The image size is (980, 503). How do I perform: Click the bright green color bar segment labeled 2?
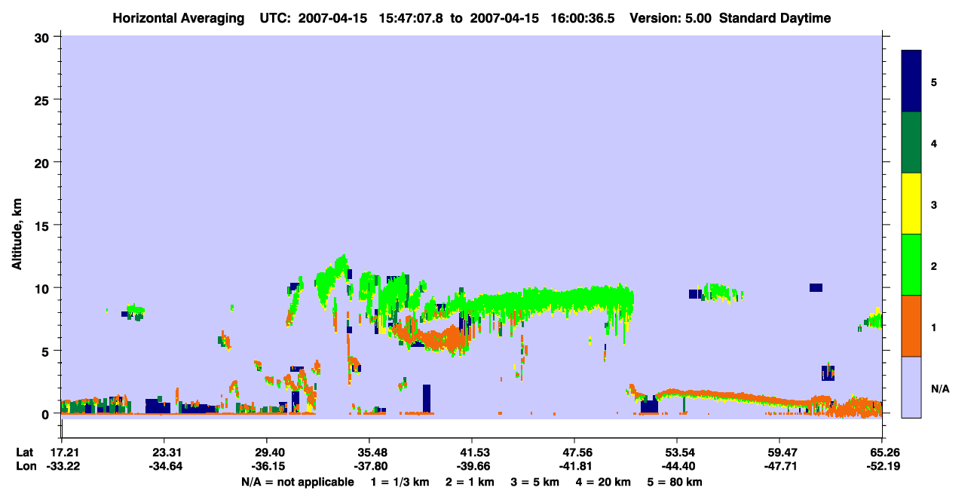coord(911,265)
